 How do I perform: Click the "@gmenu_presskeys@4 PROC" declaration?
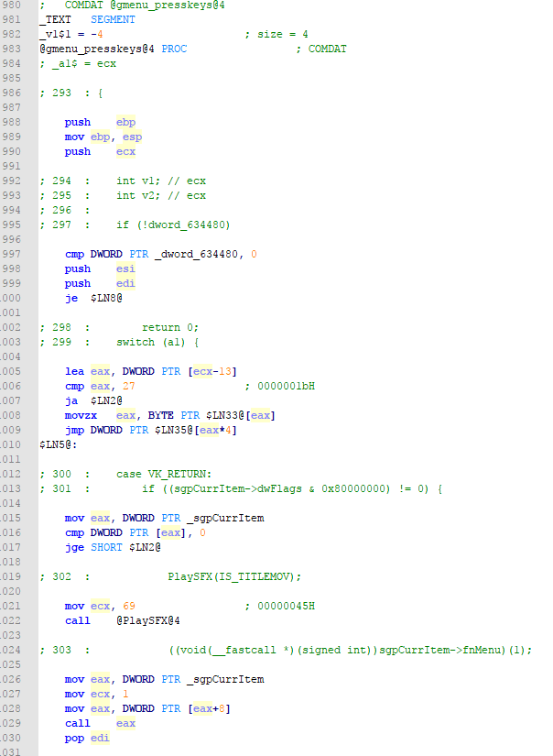pos(114,49)
